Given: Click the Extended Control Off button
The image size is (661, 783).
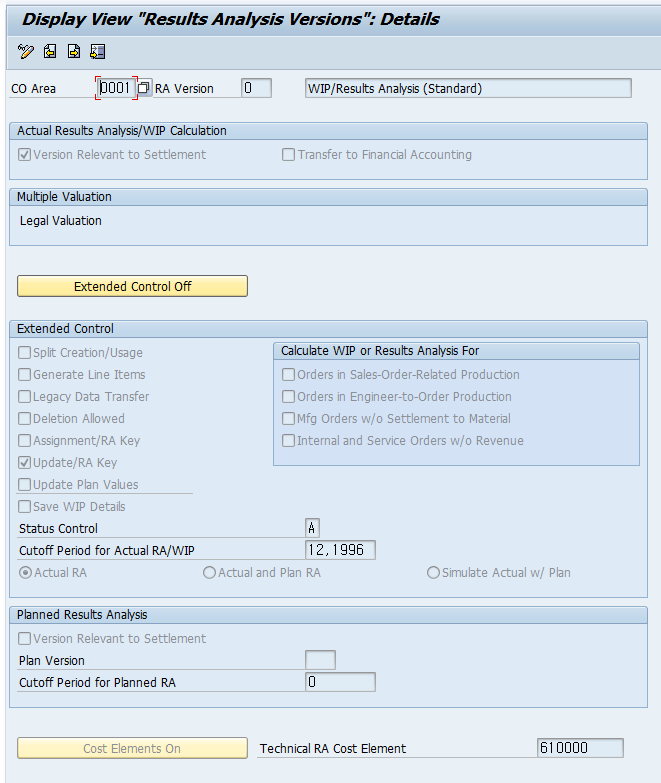Looking at the screenshot, I should tap(132, 286).
